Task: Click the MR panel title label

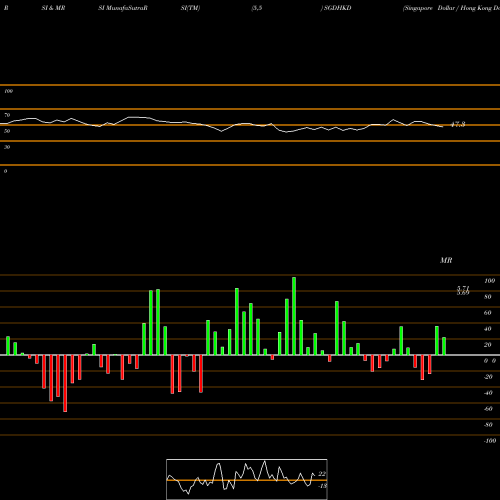Action: tap(446, 260)
